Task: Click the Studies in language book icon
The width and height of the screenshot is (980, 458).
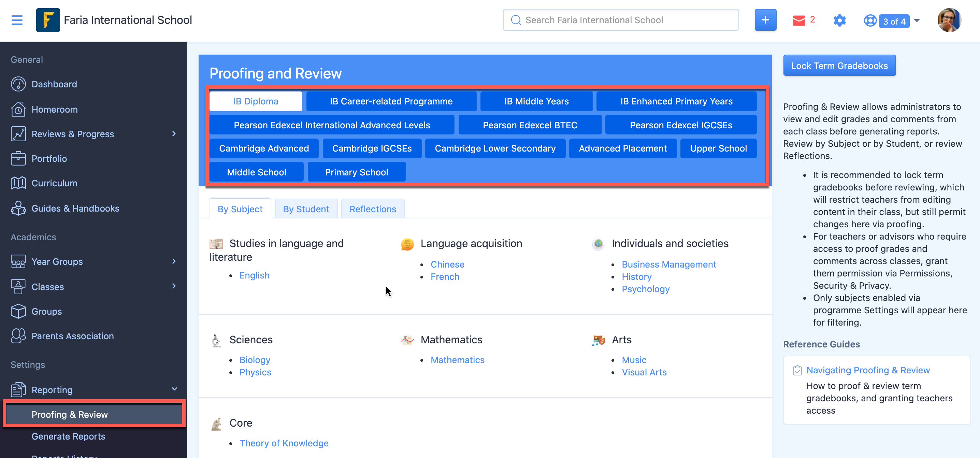Action: 216,244
